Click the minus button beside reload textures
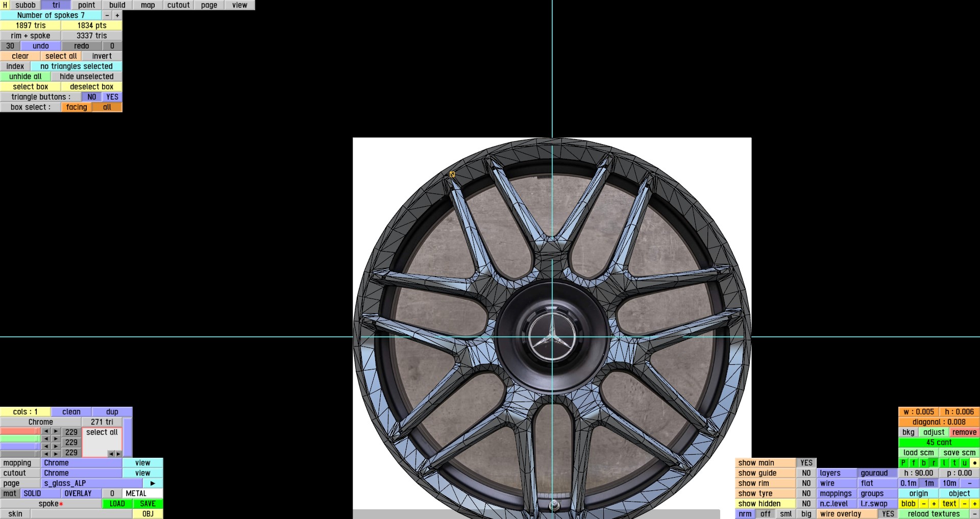The width and height of the screenshot is (980, 519). tap(975, 514)
